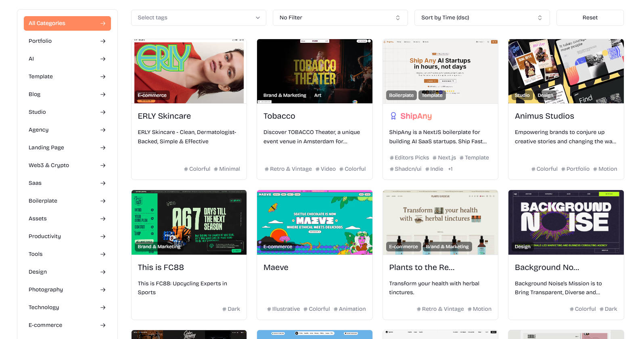
Task: Open the ERLY Skincare title link
Action: pos(164,116)
